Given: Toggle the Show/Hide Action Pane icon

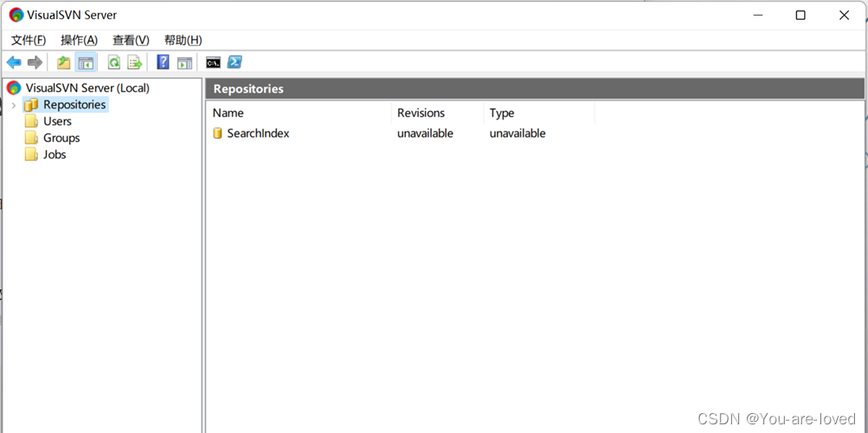Looking at the screenshot, I should pos(184,62).
